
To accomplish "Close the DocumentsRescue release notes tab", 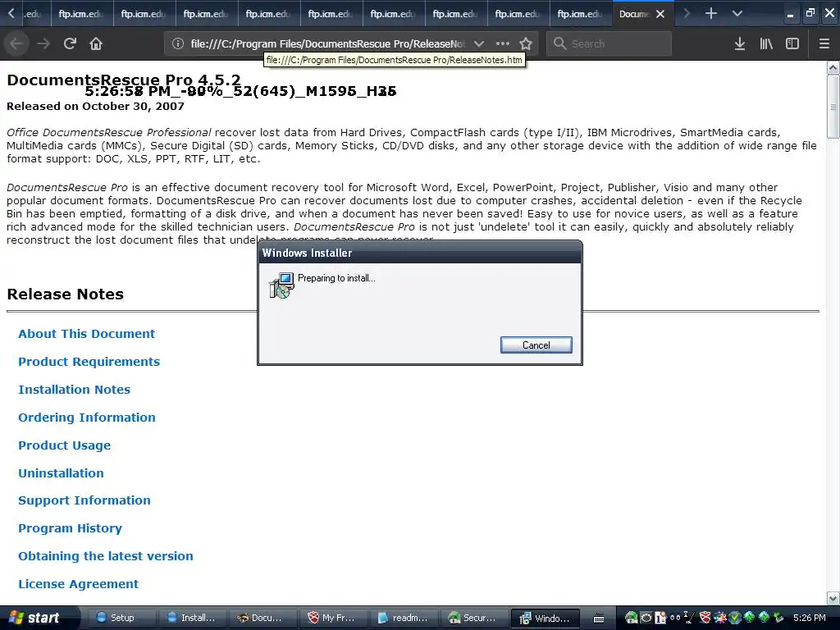I will 660,14.
